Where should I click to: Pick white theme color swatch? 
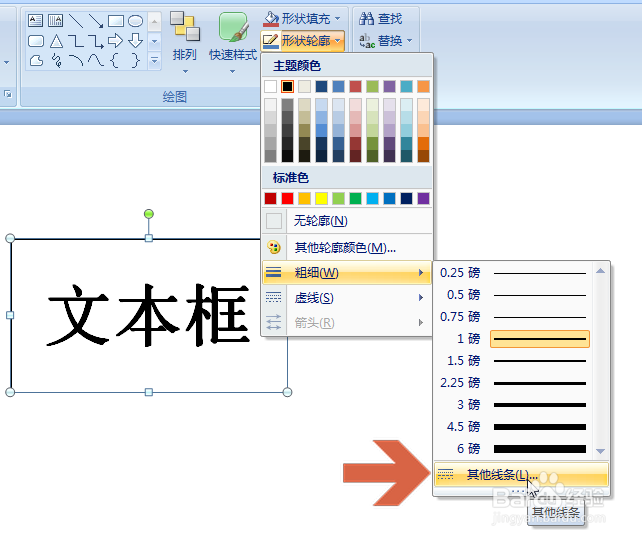[x=270, y=86]
